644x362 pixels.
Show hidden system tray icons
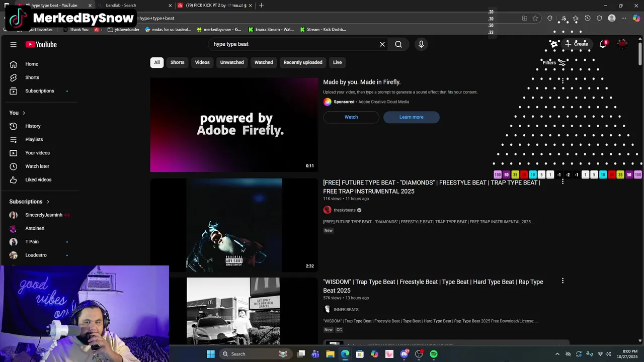pyautogui.click(x=557, y=354)
